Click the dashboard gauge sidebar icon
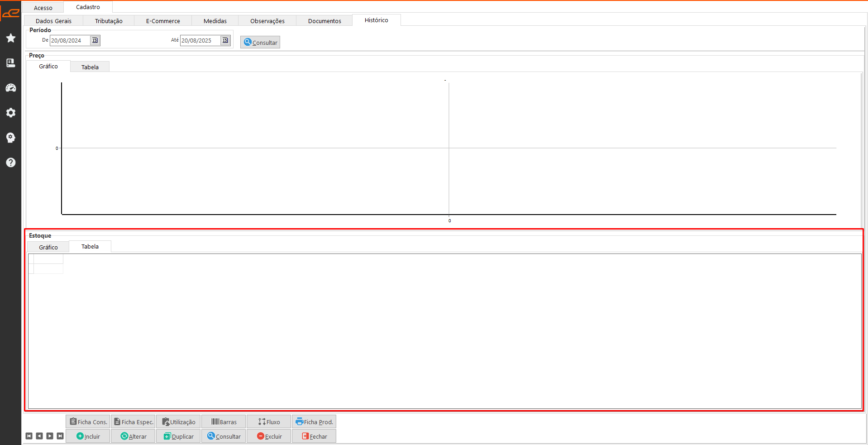This screenshot has width=868, height=445. 11,88
